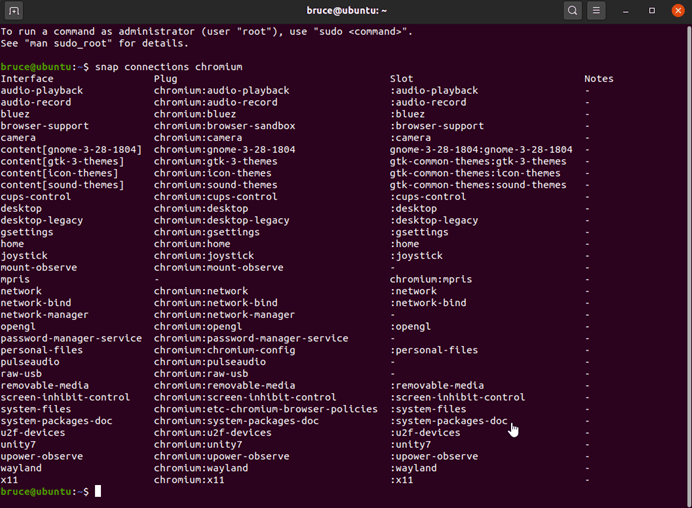692x508 pixels.
Task: Click 'chromium:password-manager-service' plug entry
Action: [251, 339]
